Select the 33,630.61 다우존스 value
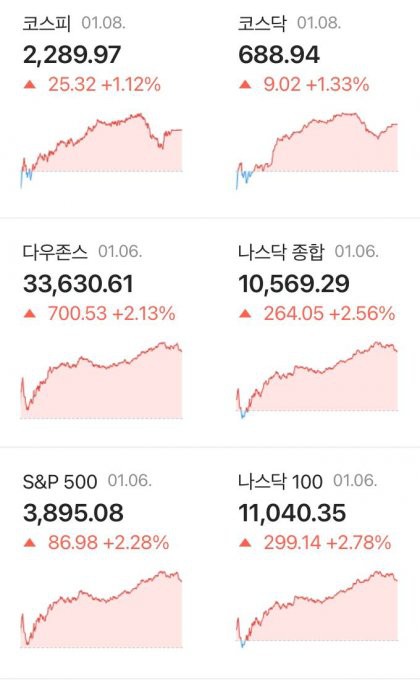420x680 pixels. [78, 284]
